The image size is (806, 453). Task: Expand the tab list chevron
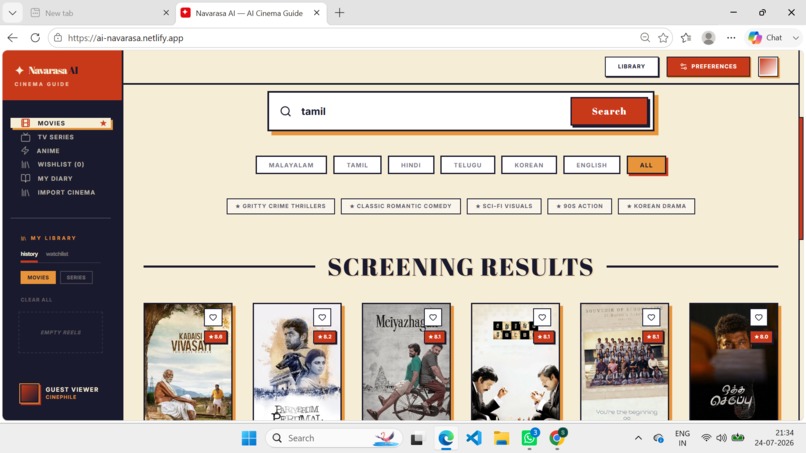coord(12,13)
